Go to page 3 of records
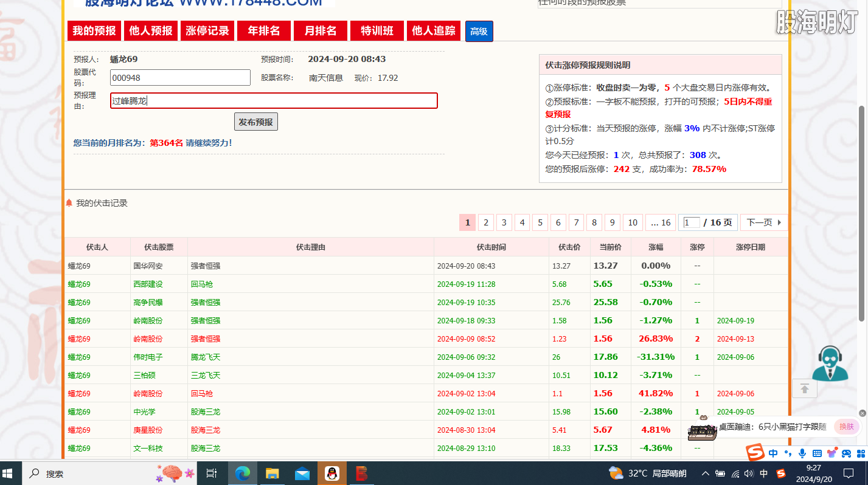This screenshot has height=485, width=868. click(504, 222)
